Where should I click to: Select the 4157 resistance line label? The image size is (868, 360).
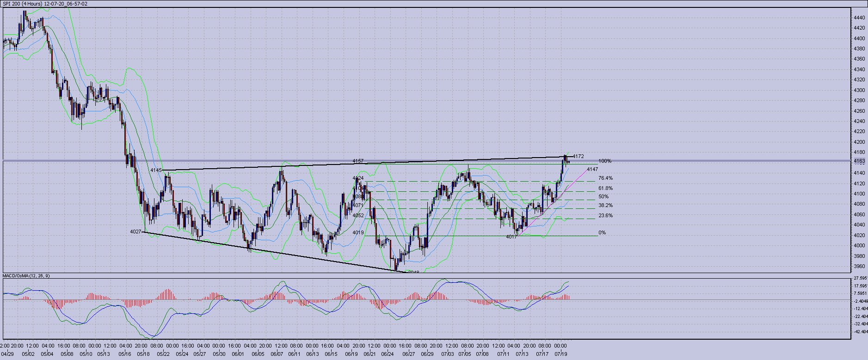pos(357,161)
